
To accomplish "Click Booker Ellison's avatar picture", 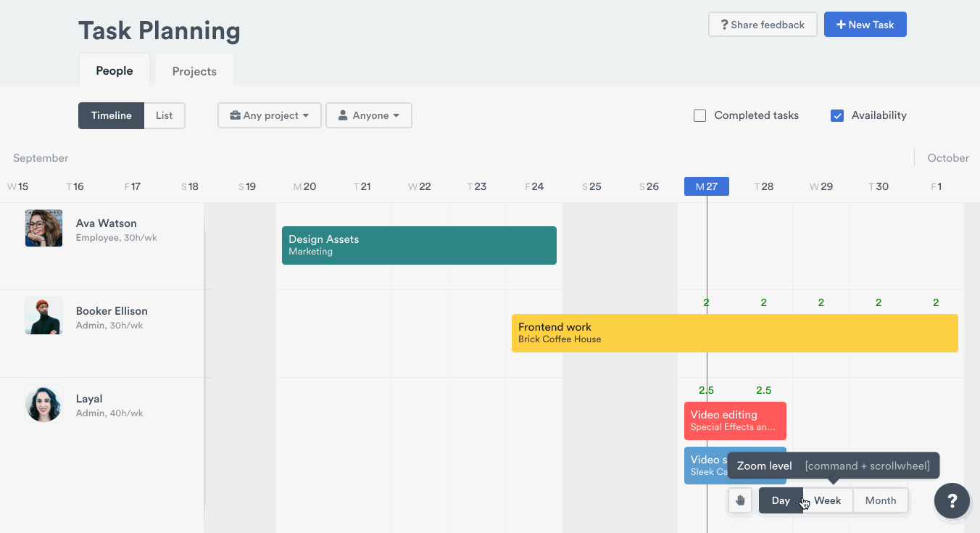I will click(x=43, y=316).
